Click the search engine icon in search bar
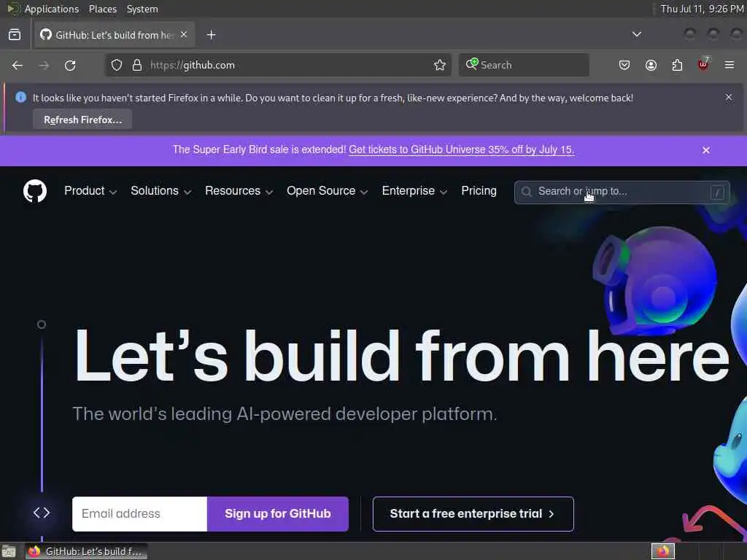This screenshot has width=747, height=560. pos(472,64)
